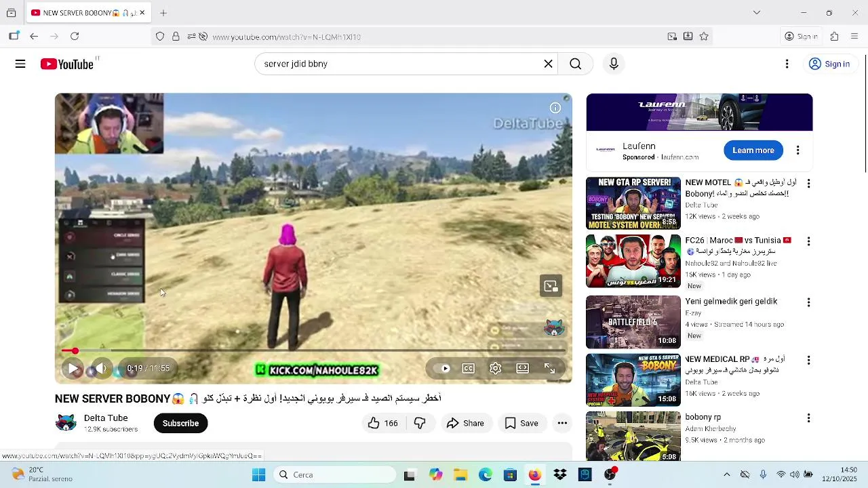This screenshot has width=868, height=488.
Task: Clear the search box text
Action: tap(548, 64)
